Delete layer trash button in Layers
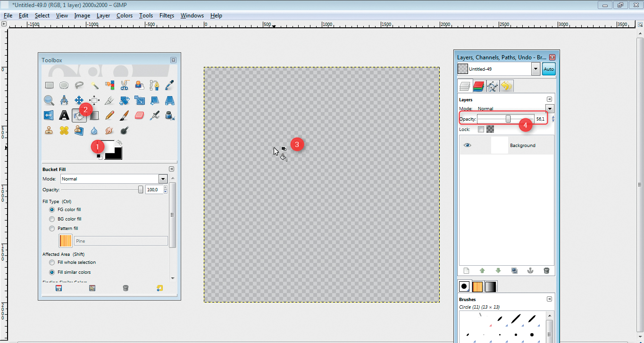The width and height of the screenshot is (644, 343). 546,270
